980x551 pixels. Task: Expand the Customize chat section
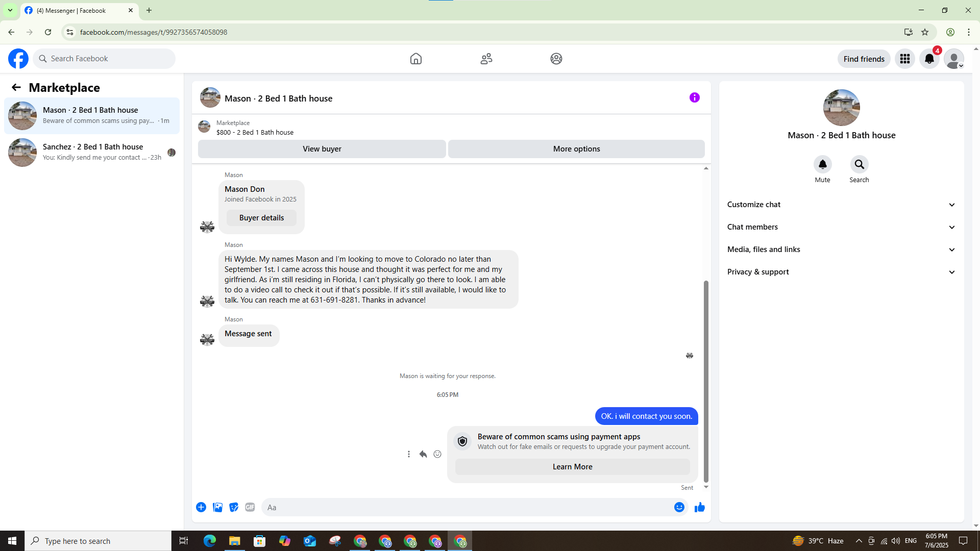pyautogui.click(x=841, y=205)
